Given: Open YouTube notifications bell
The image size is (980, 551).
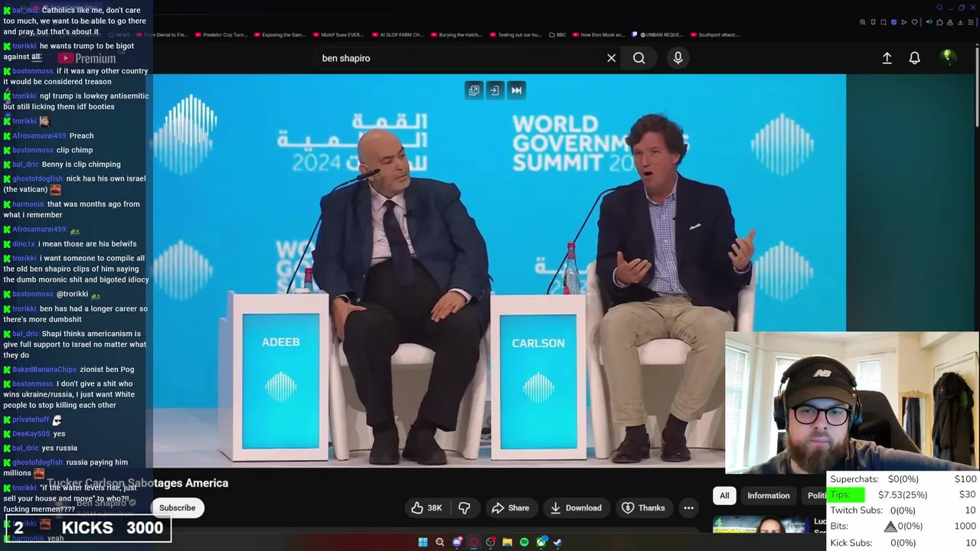Looking at the screenshot, I should pyautogui.click(x=914, y=58).
